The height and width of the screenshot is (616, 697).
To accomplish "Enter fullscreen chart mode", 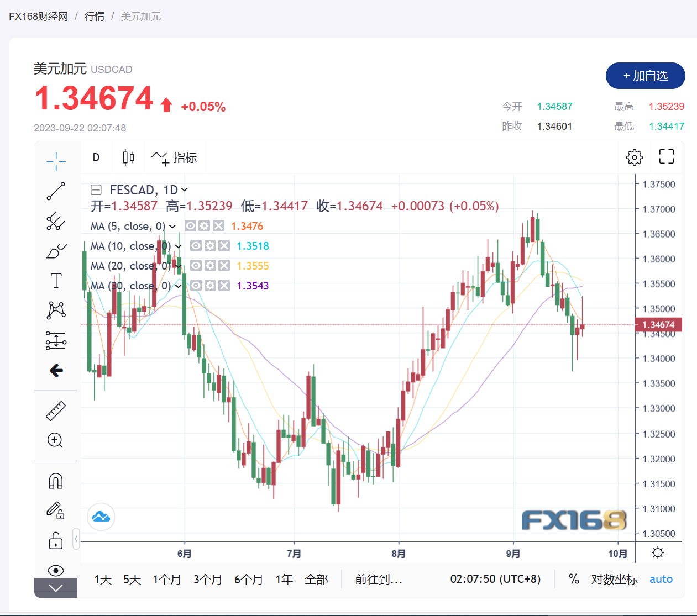I will pyautogui.click(x=666, y=157).
